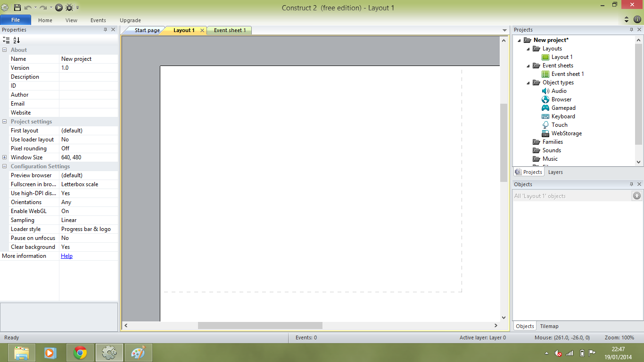This screenshot has height=362, width=644.
Task: Collapse the Object types folder
Action: pos(529,82)
